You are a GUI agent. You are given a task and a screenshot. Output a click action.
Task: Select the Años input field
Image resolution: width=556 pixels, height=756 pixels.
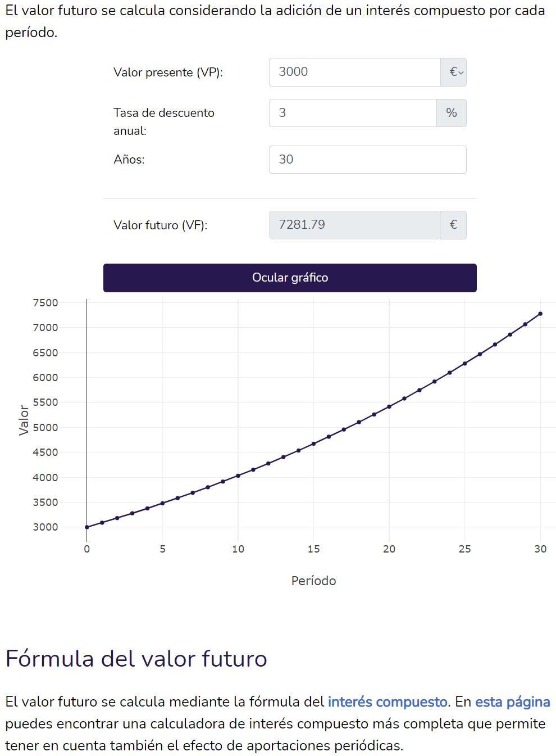pos(367,160)
